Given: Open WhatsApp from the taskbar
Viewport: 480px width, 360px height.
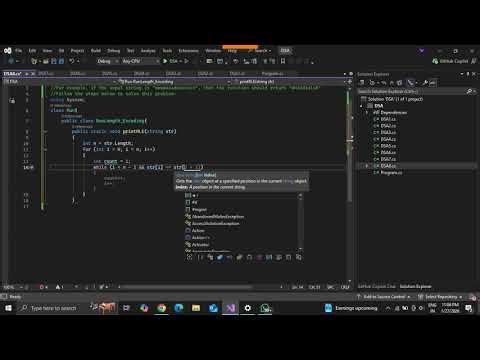Looking at the screenshot, I should click(265, 308).
